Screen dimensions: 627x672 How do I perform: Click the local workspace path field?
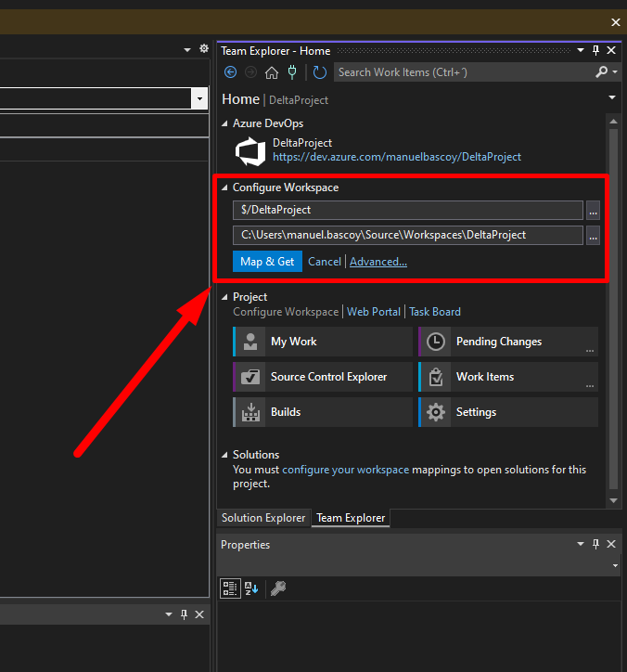click(407, 235)
